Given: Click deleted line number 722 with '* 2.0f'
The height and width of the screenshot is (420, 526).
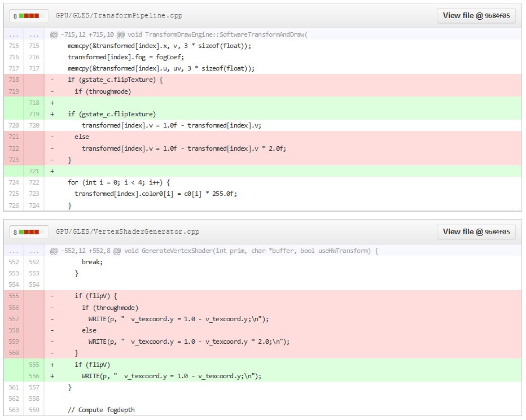Looking at the screenshot, I should pos(14,148).
